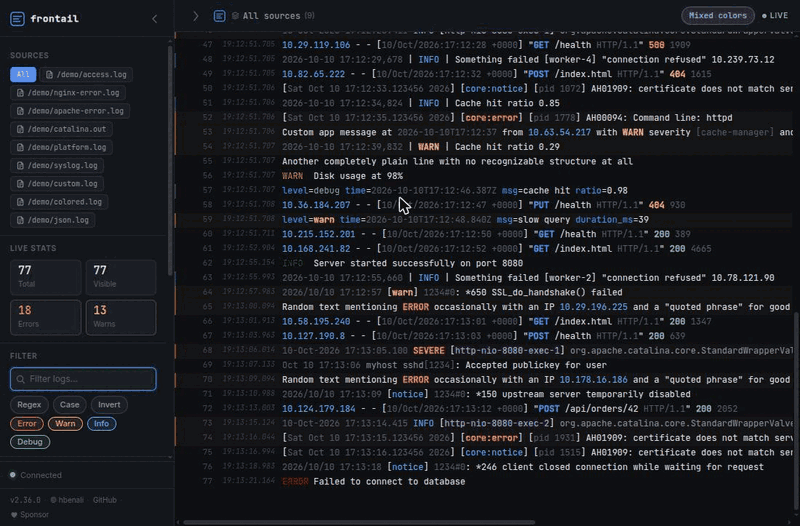
Task: Click line 62 Server started successfully on port 8080
Action: tap(485, 263)
